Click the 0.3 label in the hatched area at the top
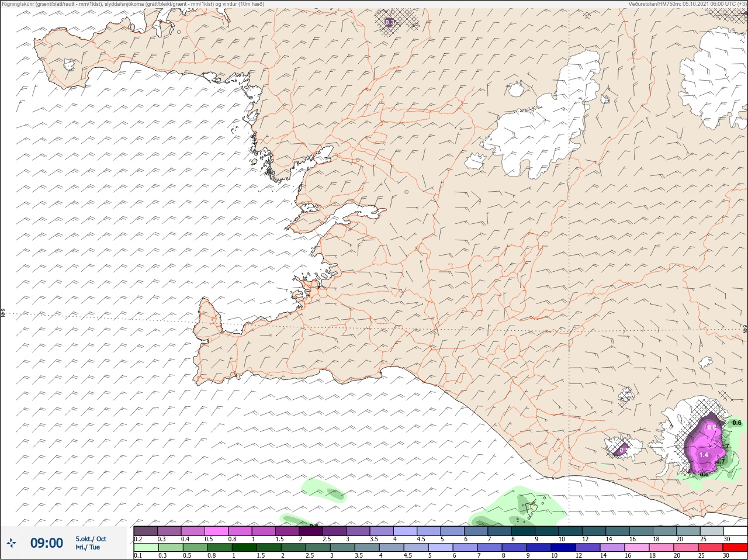 click(390, 22)
